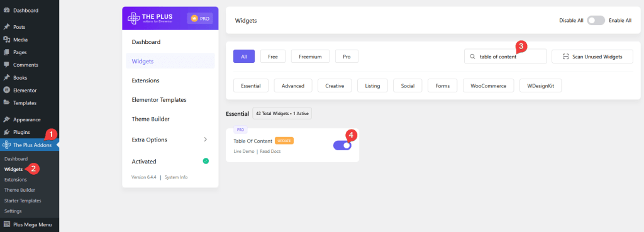Filter by WDesignKit category
The height and width of the screenshot is (232, 644).
click(540, 86)
